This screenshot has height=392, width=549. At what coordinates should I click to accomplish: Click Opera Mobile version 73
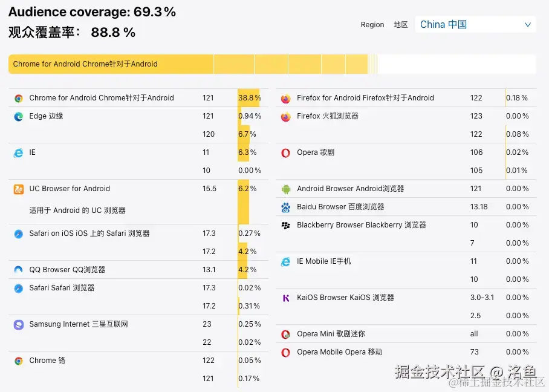coord(474,351)
